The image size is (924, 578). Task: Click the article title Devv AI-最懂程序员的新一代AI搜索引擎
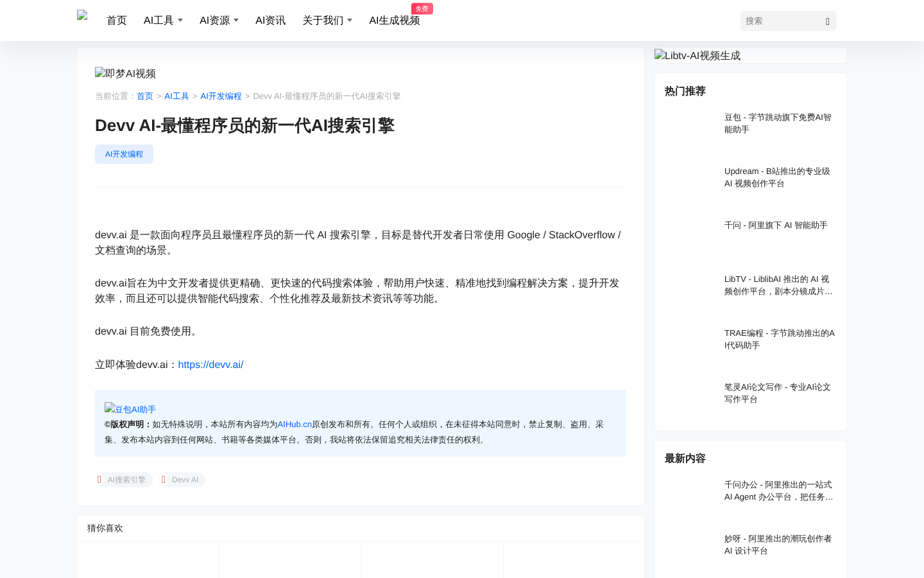[244, 125]
